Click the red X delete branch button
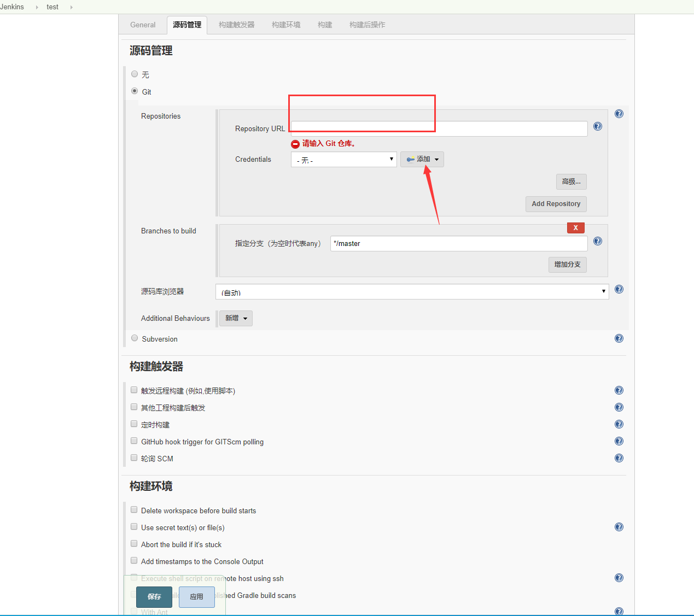Viewport: 694px width, 616px height. pyautogui.click(x=575, y=228)
